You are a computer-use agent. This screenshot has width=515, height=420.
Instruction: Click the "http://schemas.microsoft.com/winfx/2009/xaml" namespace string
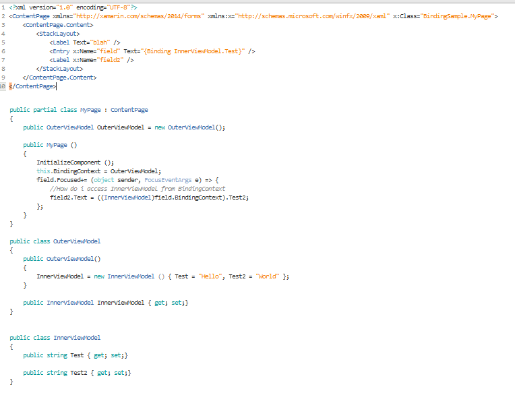(x=312, y=16)
